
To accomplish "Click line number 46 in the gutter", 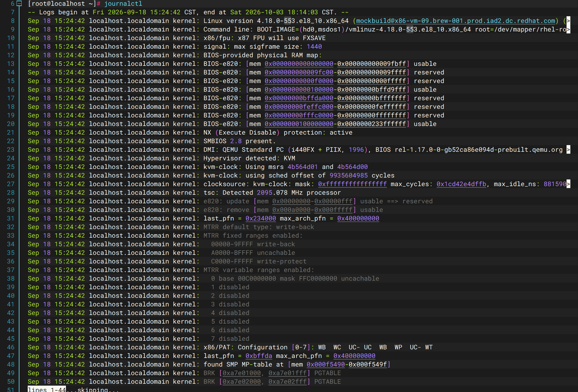I will pos(11,347).
